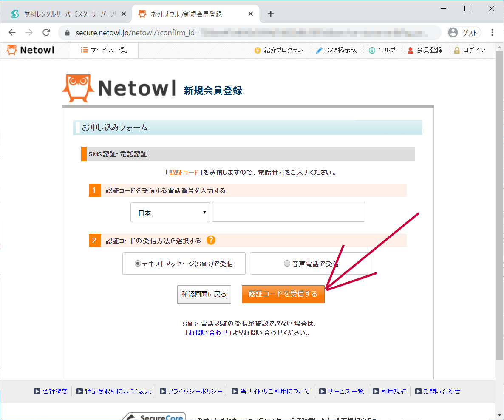The image size is (504, 420).
Task: Click the padlock site security icon
Action: point(67,33)
